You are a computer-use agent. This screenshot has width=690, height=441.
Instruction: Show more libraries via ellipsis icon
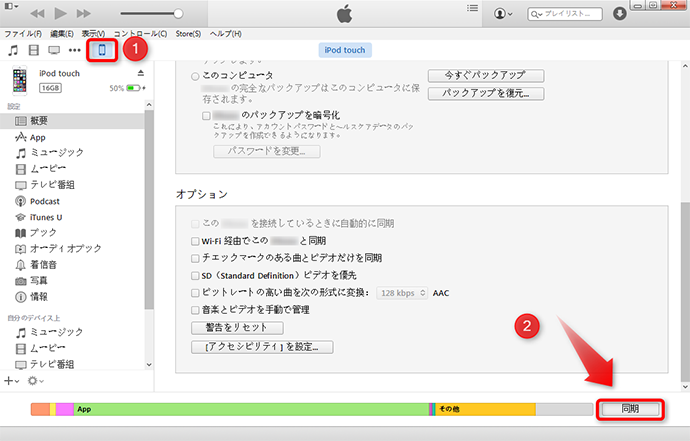74,50
